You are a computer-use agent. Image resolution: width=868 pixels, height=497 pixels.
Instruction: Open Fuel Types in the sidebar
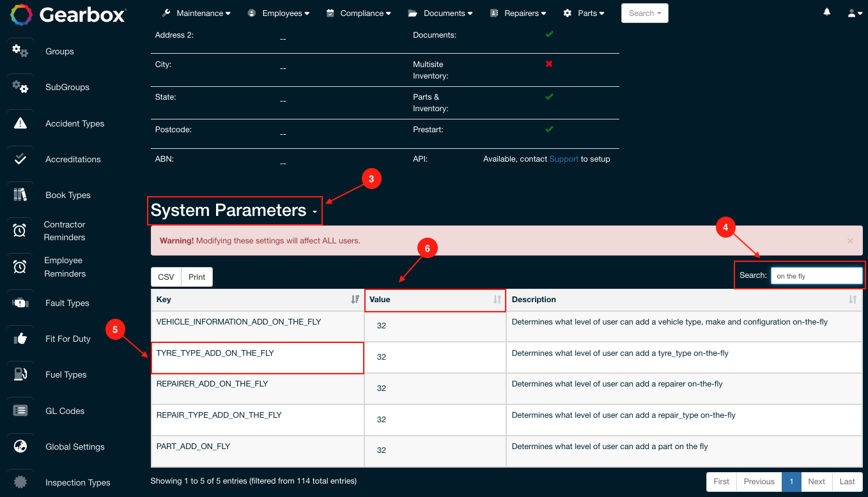pos(66,374)
